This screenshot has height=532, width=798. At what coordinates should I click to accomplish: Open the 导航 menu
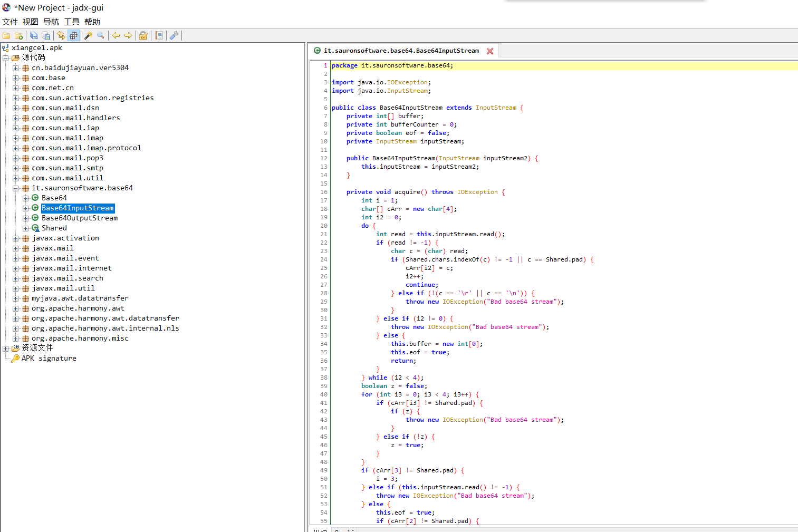point(51,22)
